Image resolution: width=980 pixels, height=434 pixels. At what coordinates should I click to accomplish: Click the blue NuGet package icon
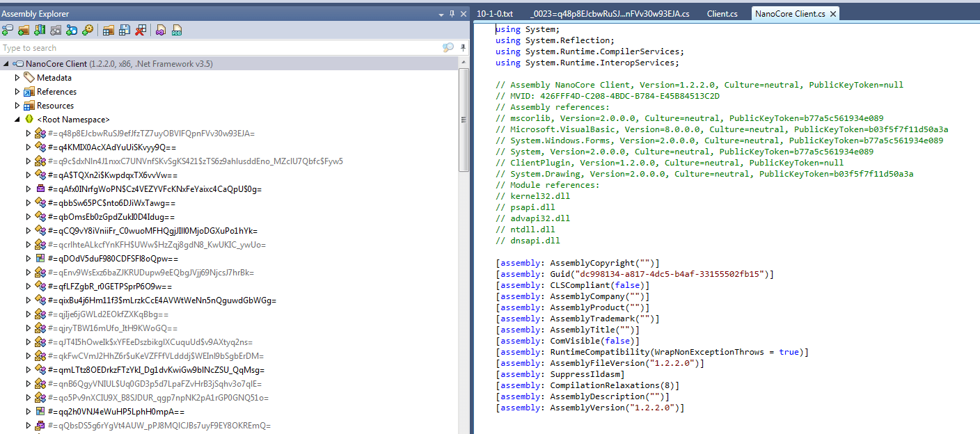[72, 30]
